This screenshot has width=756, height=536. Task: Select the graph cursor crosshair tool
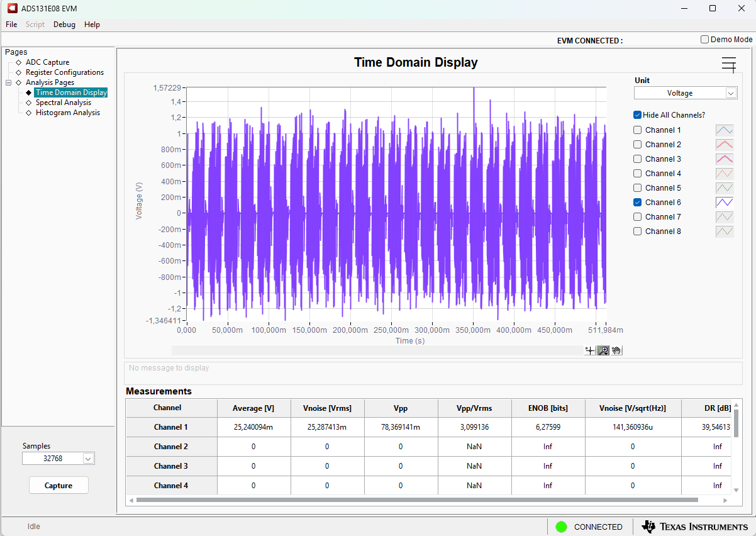(x=590, y=350)
